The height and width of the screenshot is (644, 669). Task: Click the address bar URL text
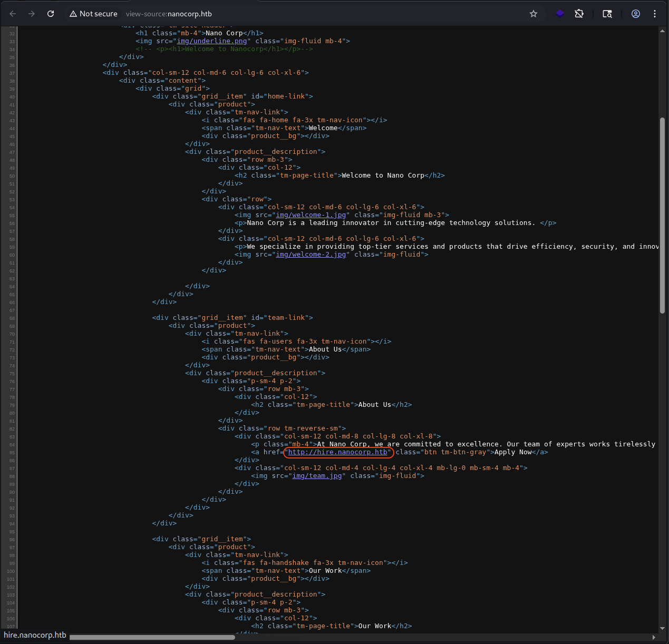169,14
